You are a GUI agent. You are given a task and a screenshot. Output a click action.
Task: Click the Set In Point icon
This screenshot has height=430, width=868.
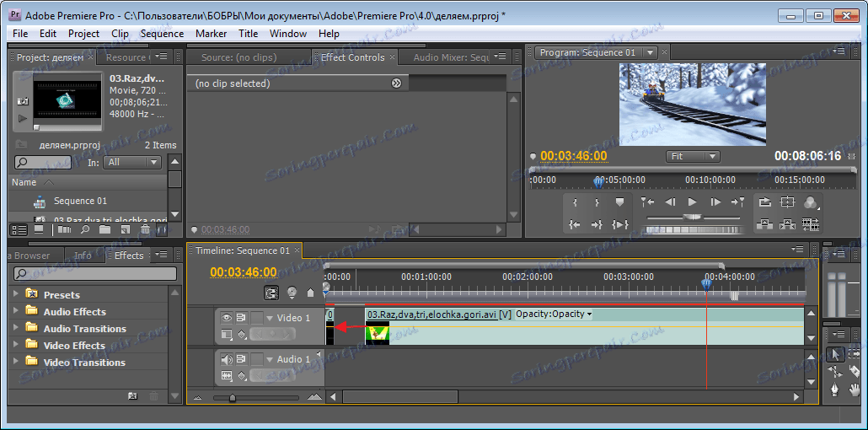point(575,202)
